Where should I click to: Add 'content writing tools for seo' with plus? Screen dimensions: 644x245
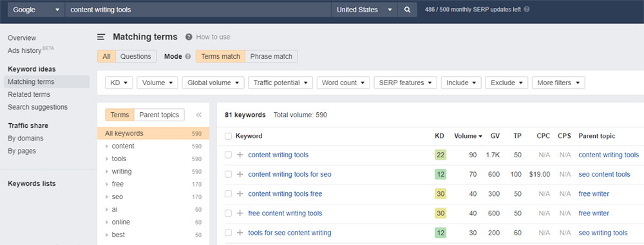click(240, 174)
